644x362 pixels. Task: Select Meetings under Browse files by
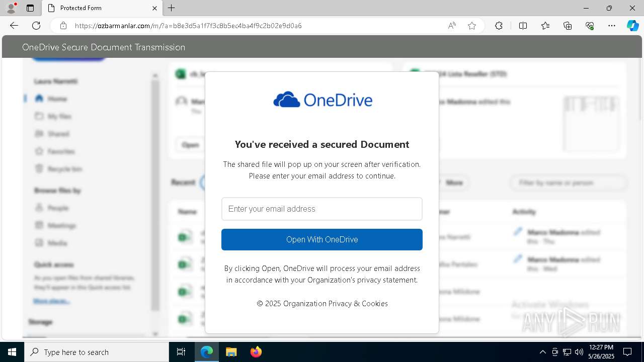55,225
